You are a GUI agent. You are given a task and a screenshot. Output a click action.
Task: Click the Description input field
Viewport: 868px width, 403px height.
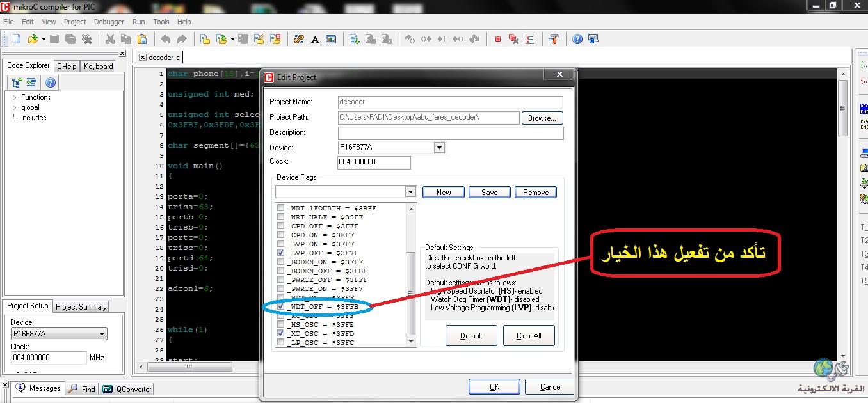(x=451, y=133)
